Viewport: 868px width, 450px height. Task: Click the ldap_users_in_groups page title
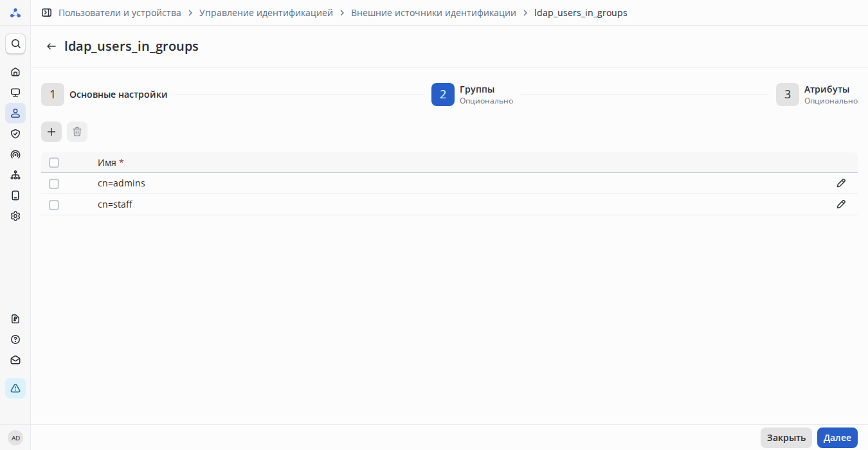pyautogui.click(x=131, y=46)
